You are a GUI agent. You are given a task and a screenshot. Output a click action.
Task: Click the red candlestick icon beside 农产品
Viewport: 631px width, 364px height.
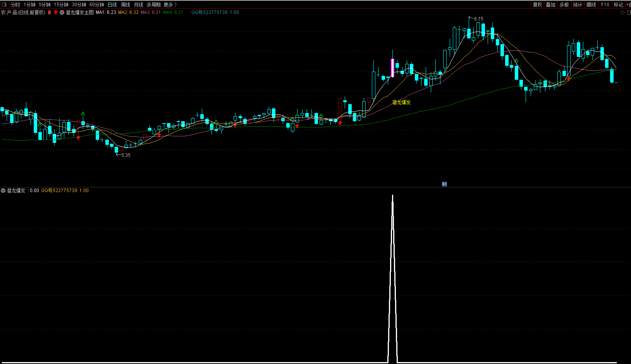[49, 12]
